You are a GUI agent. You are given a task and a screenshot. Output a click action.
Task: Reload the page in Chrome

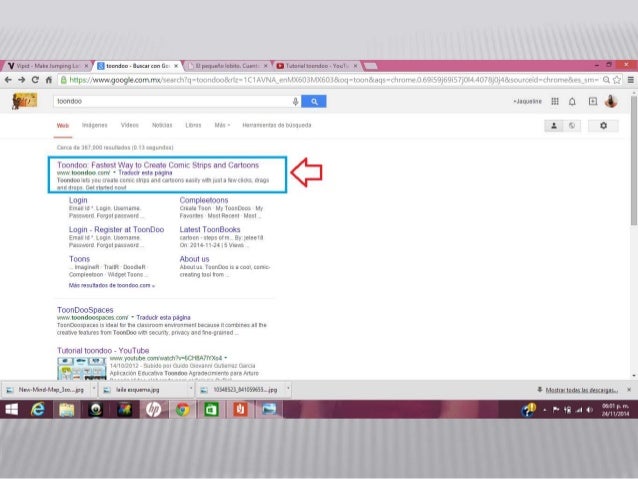(x=35, y=80)
